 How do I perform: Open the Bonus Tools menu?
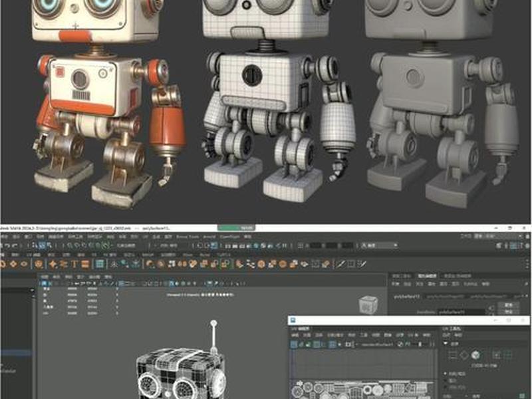(188, 237)
